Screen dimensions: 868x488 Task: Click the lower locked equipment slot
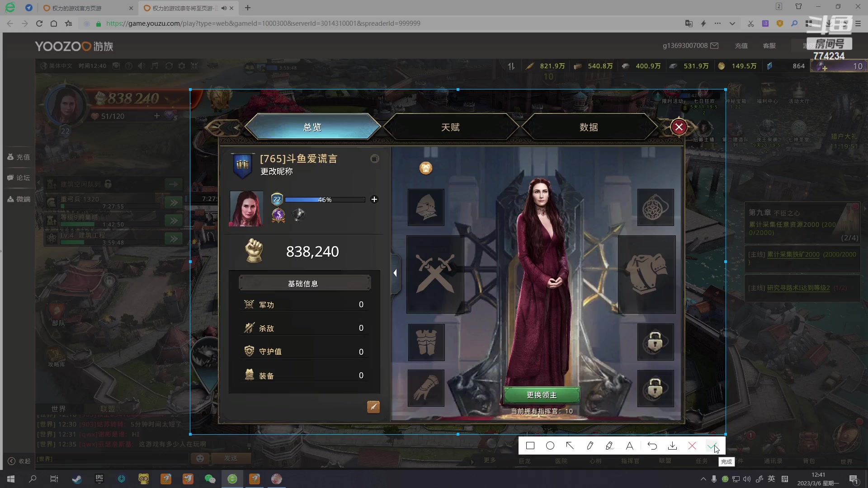tap(656, 389)
